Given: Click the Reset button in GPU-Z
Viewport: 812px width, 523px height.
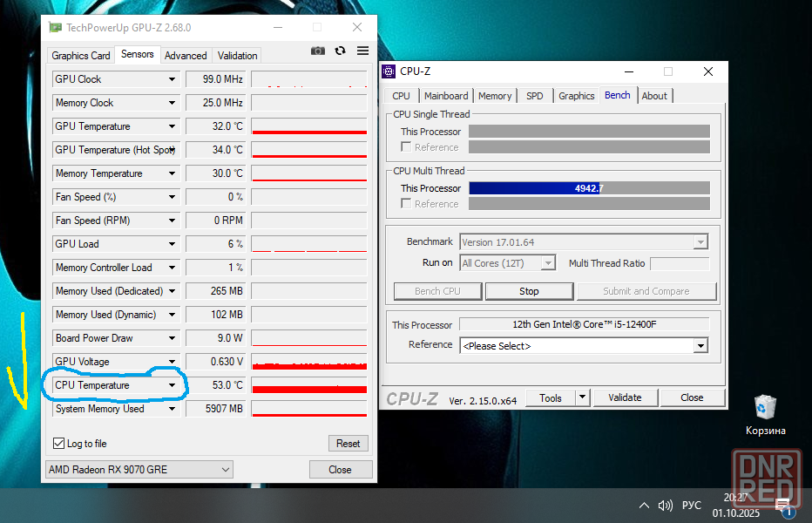Looking at the screenshot, I should [348, 444].
